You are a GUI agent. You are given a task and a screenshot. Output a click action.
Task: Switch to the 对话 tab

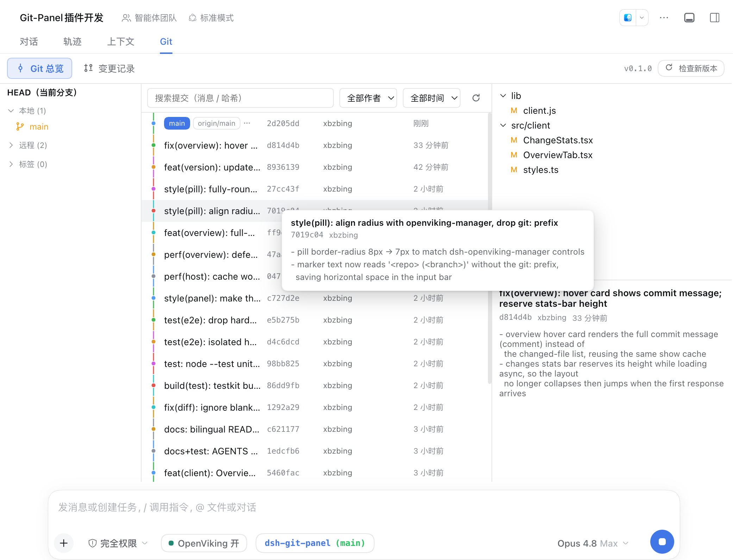29,42
